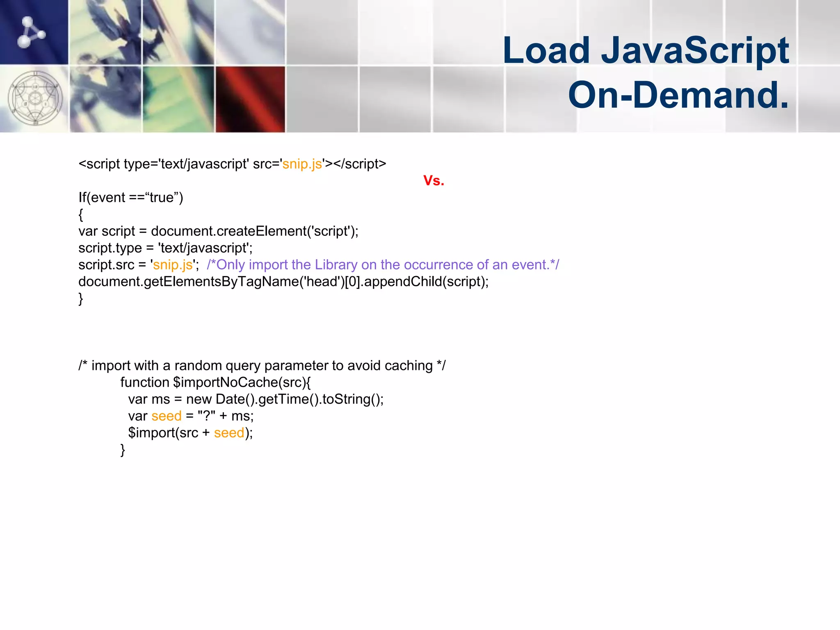Select the script tag line with src='snip.js'
840x630 pixels.
(232, 164)
